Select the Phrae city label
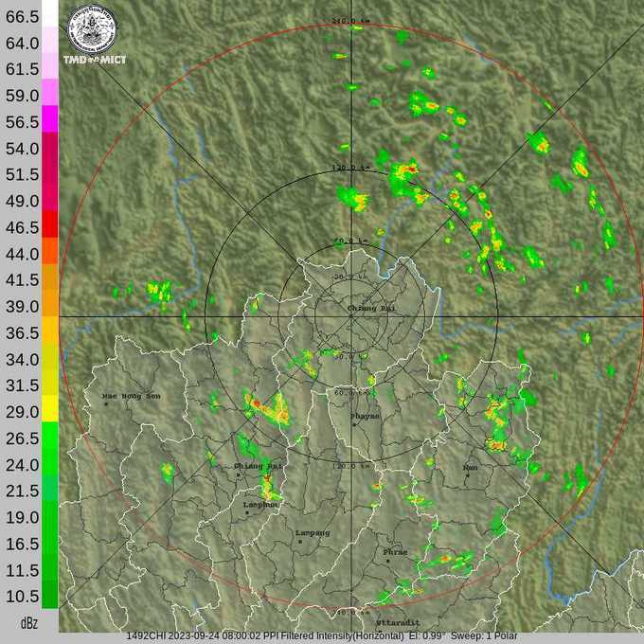Screen dimensions: 644x644 click(x=394, y=551)
